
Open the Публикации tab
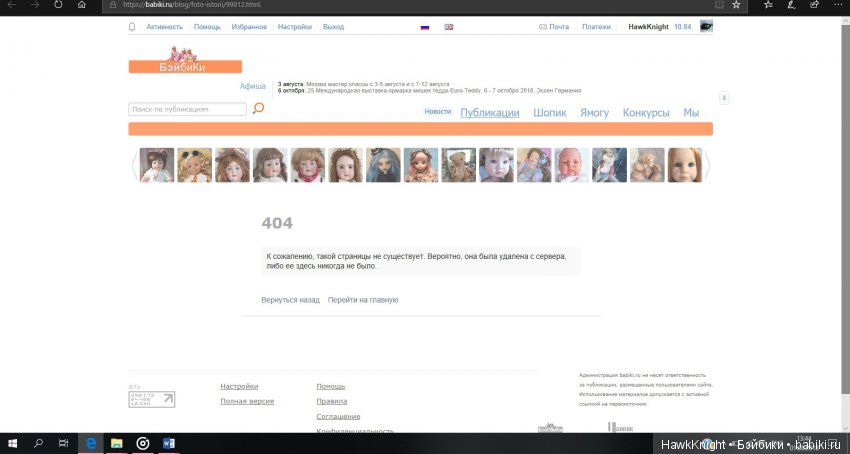[489, 113]
